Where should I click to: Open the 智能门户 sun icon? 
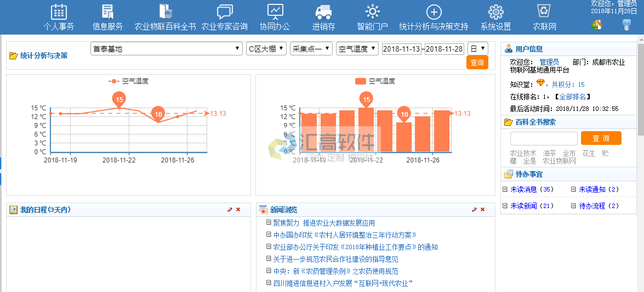click(x=372, y=12)
